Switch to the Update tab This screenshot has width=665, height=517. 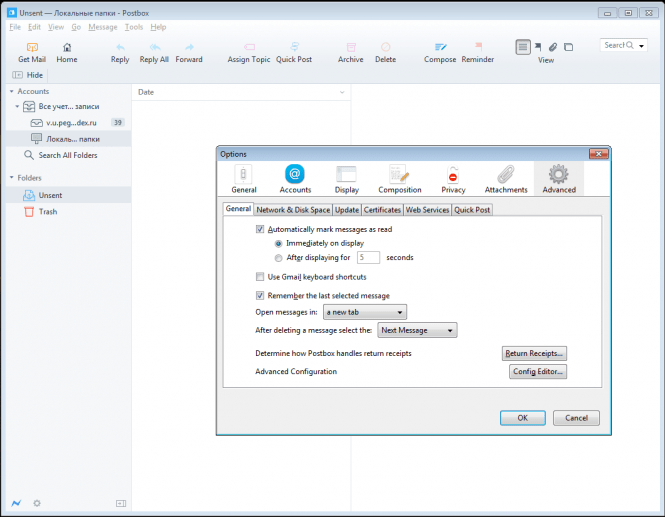tap(347, 210)
